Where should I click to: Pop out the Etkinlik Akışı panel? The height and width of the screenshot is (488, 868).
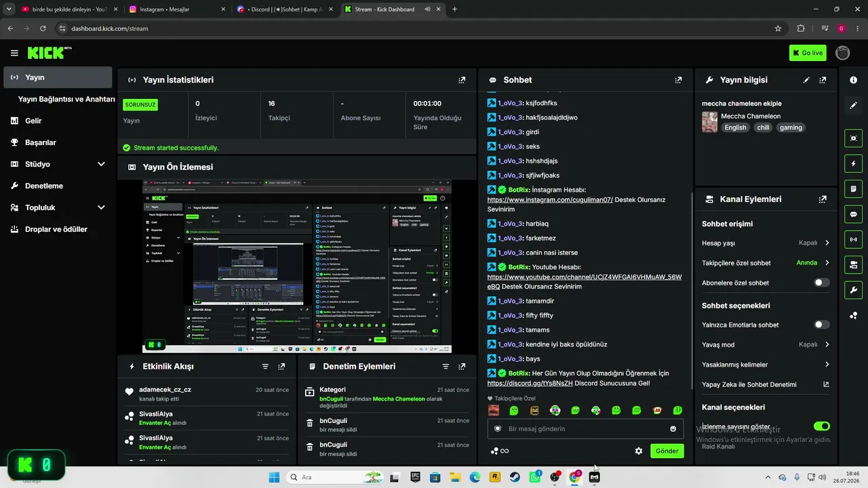tap(281, 367)
